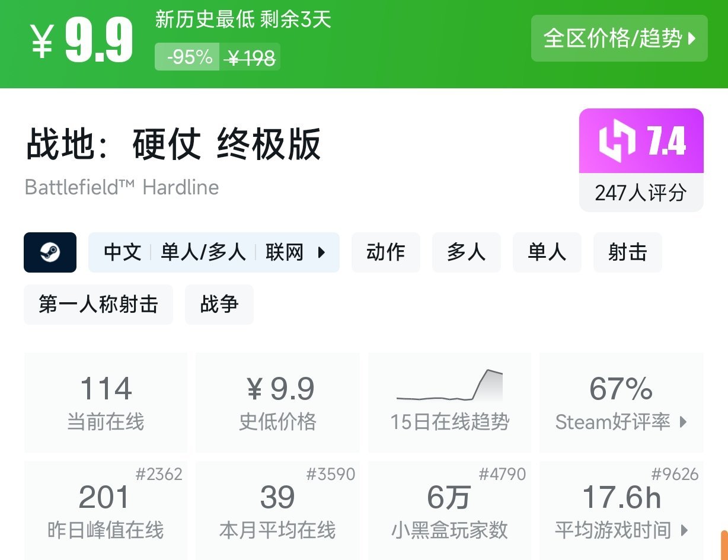Select the 战争 tag

(219, 305)
